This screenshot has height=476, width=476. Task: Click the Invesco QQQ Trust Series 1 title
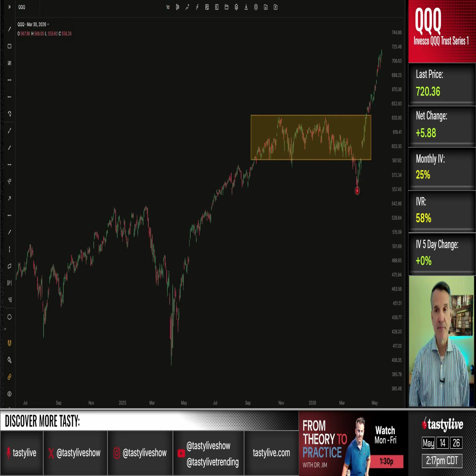click(x=441, y=41)
